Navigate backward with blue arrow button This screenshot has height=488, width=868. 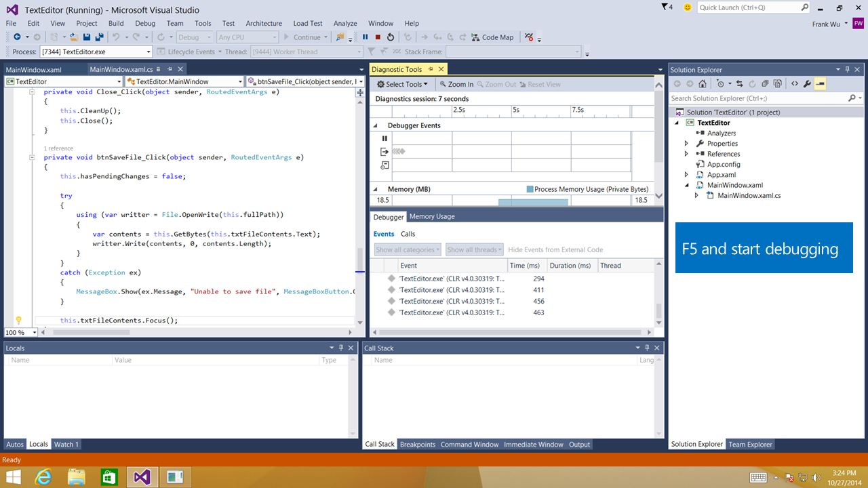pos(17,37)
